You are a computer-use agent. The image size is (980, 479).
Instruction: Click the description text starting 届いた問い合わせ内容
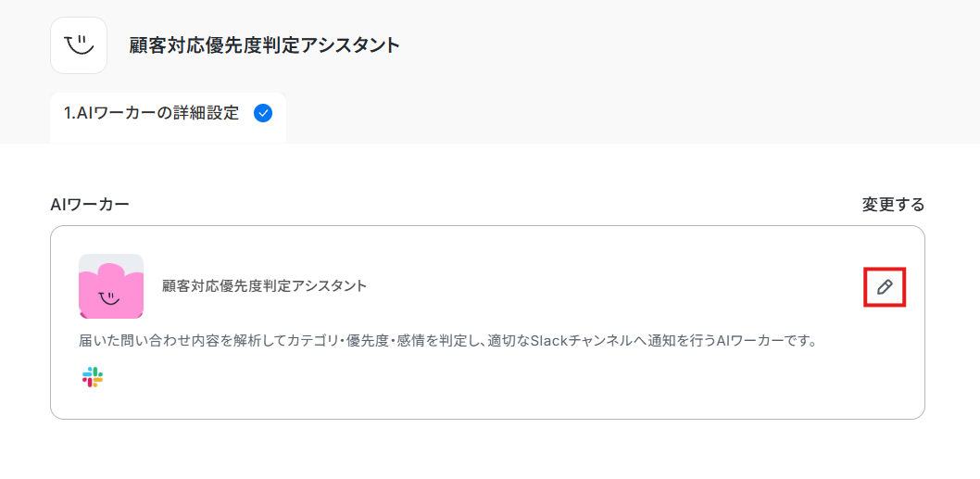(448, 343)
